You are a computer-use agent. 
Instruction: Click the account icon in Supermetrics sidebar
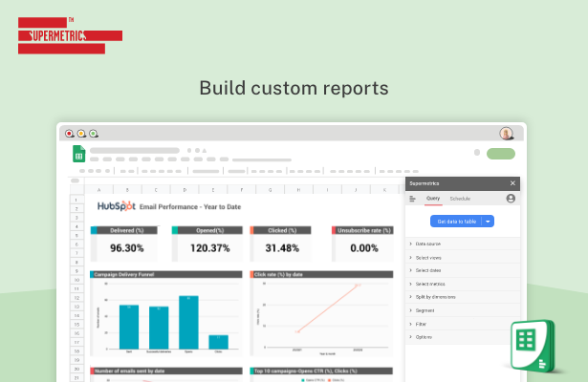click(511, 199)
